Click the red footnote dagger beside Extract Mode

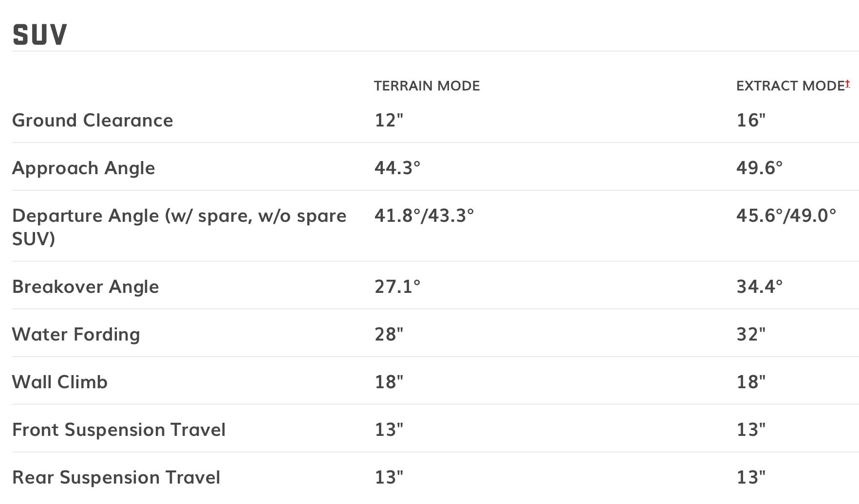click(x=848, y=84)
